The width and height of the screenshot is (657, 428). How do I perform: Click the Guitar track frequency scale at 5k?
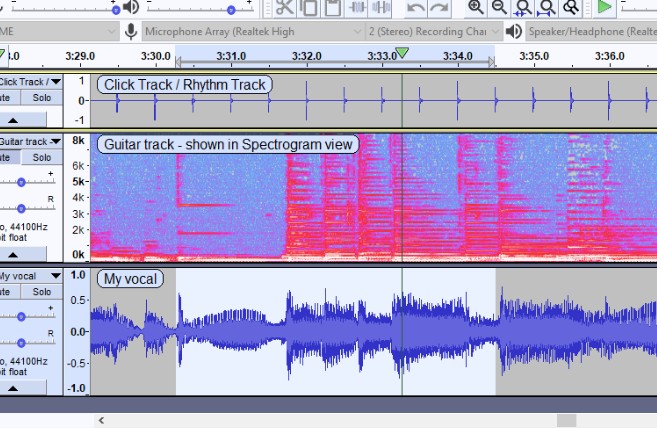click(x=78, y=182)
